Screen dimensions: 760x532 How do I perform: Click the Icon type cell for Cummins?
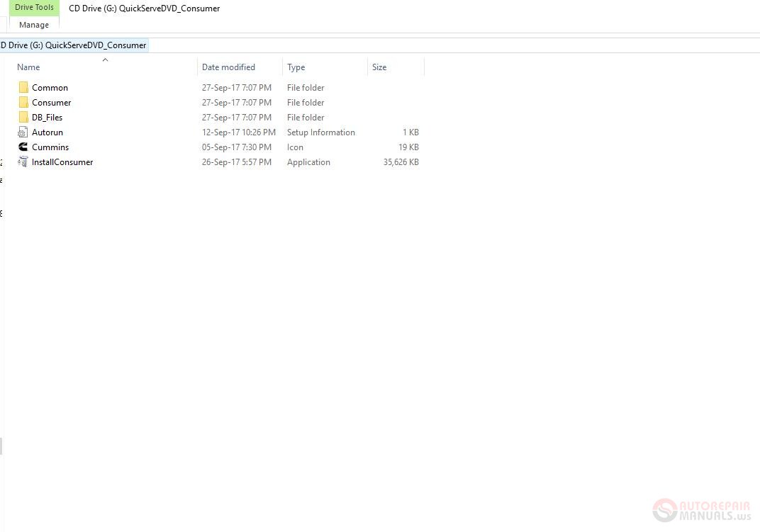[x=295, y=147]
